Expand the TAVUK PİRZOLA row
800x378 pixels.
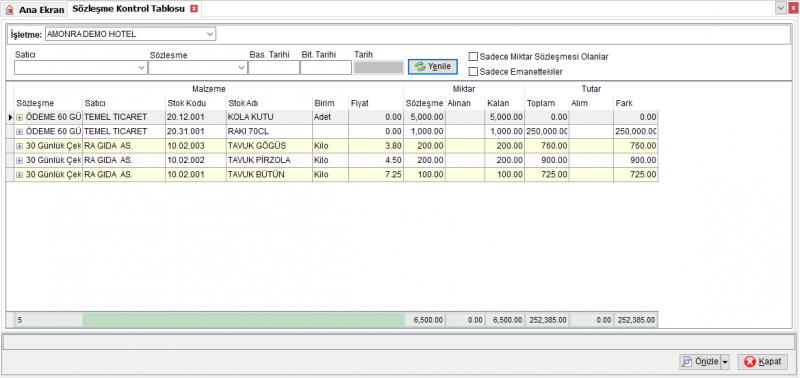click(x=19, y=160)
